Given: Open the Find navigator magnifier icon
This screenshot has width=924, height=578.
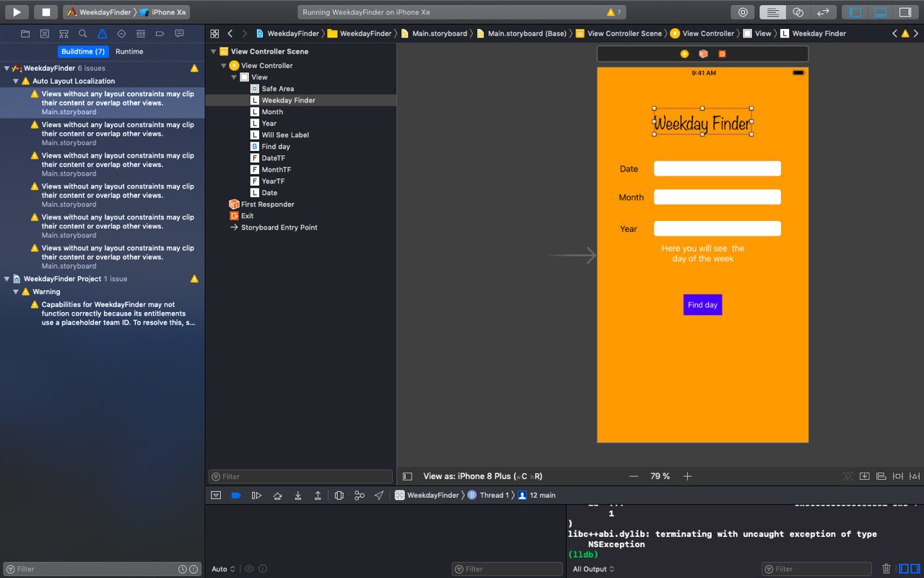Looking at the screenshot, I should point(83,34).
